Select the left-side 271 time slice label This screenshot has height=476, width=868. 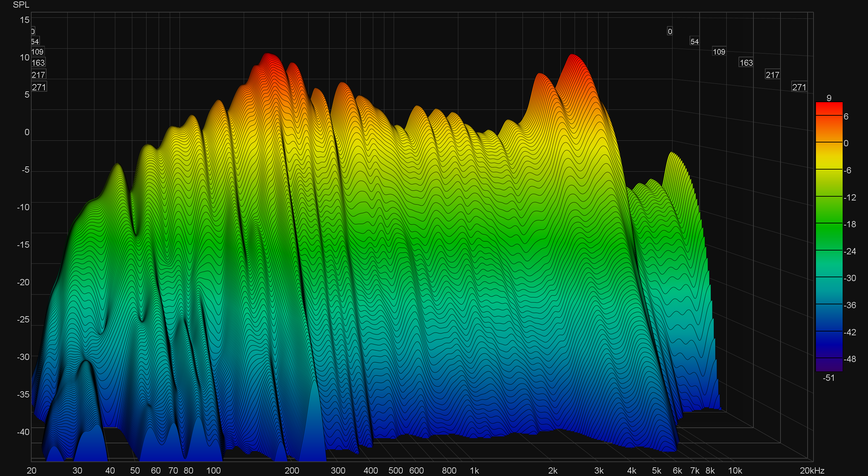coord(39,87)
